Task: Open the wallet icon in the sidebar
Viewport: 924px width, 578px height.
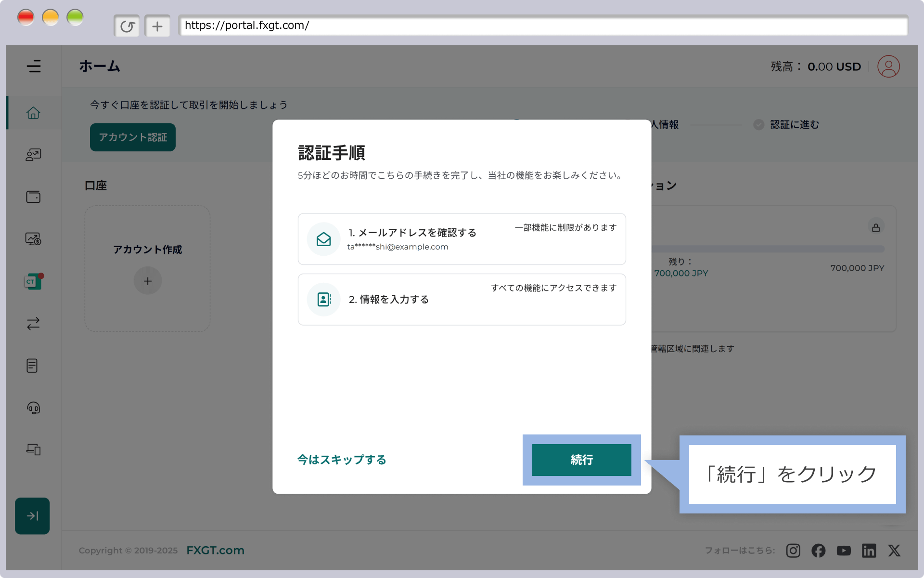Action: tap(33, 197)
